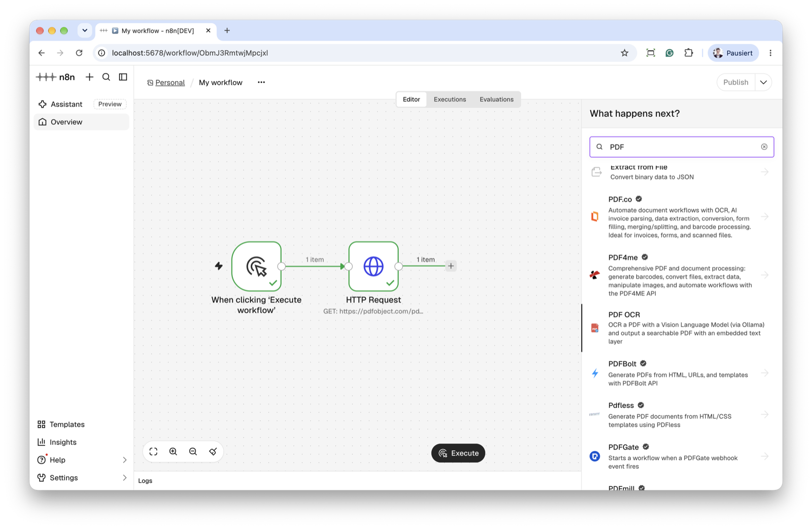812x529 pixels.
Task: Click the Publish button
Action: (x=736, y=82)
